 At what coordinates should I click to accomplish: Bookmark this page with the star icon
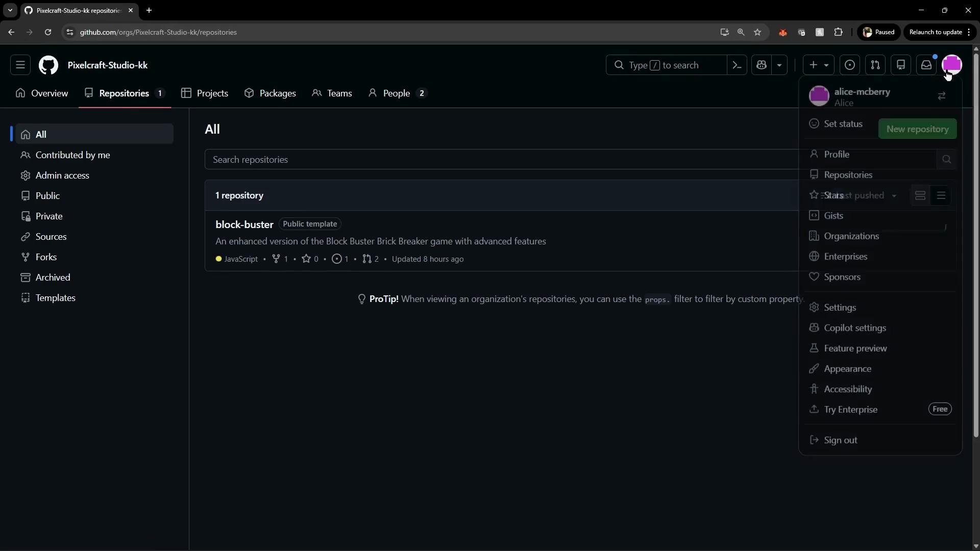757,32
